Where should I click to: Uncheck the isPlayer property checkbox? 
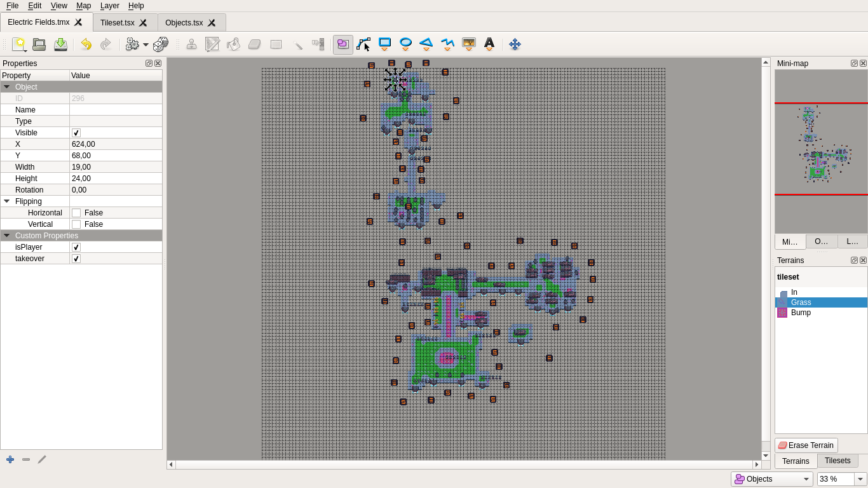point(76,247)
